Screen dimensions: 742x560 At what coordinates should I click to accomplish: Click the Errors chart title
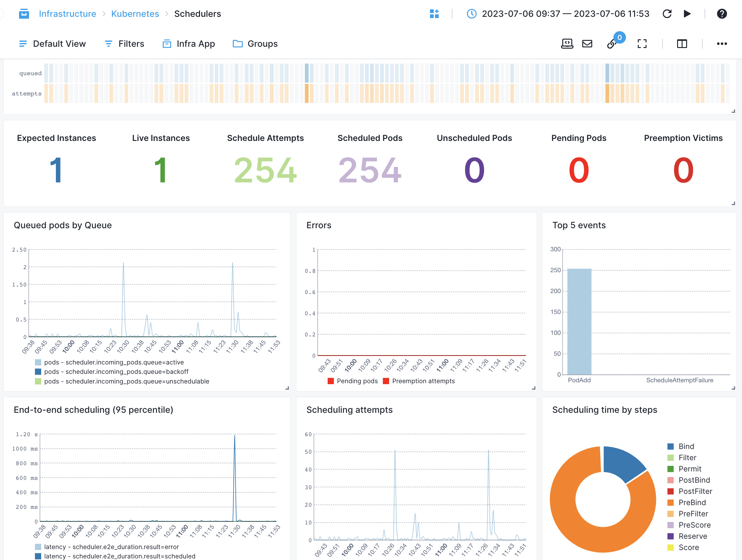[319, 225]
